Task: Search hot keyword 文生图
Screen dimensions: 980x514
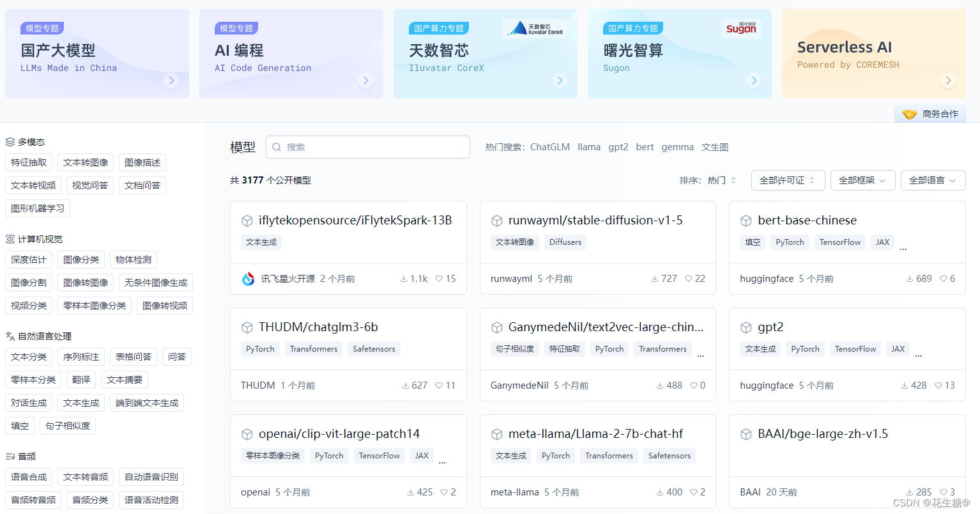Action: 715,147
